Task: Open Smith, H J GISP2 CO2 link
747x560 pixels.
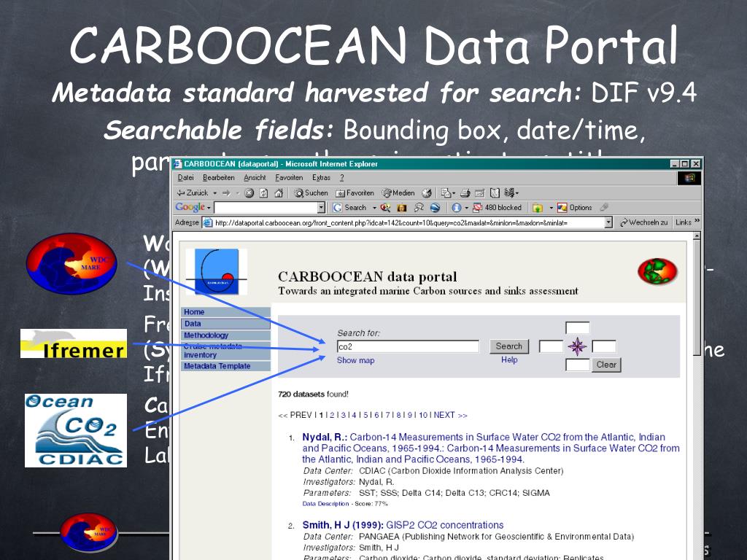Action: pos(403,525)
